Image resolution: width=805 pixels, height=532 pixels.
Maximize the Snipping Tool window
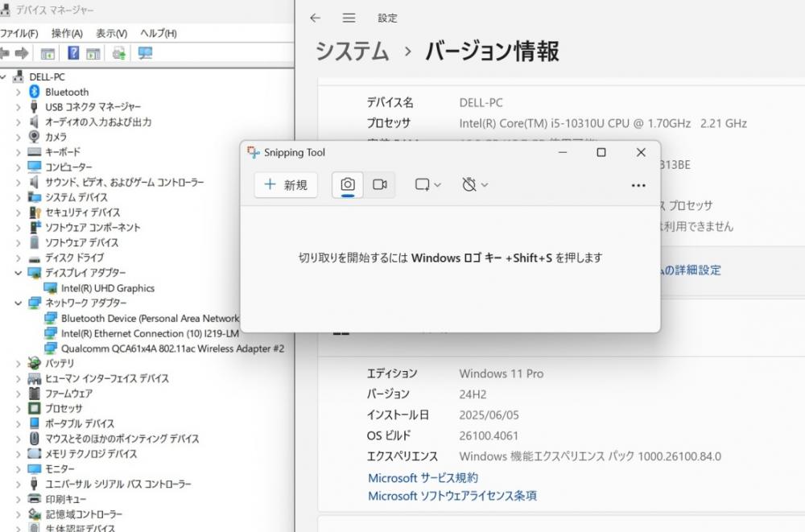(601, 152)
